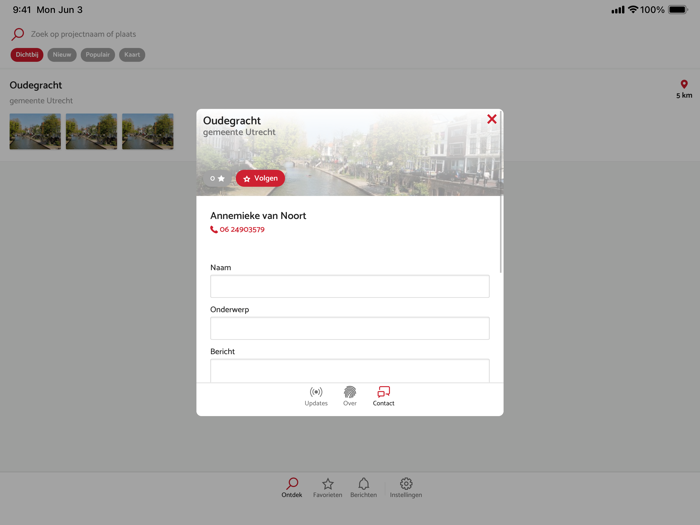The width and height of the screenshot is (700, 525).
Task: Open the Ontdek tab in bottom bar
Action: [292, 488]
